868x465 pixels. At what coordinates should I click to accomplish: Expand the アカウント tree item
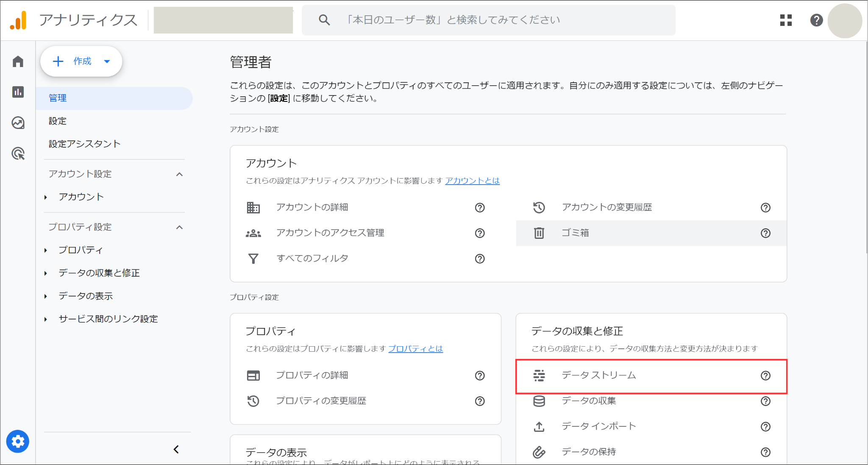click(45, 197)
